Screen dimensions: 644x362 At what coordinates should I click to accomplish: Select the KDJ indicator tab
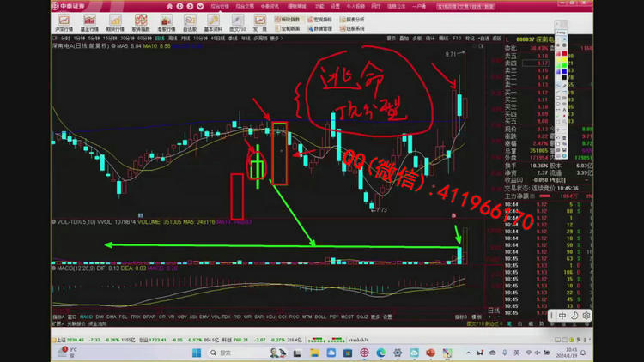tap(270, 317)
